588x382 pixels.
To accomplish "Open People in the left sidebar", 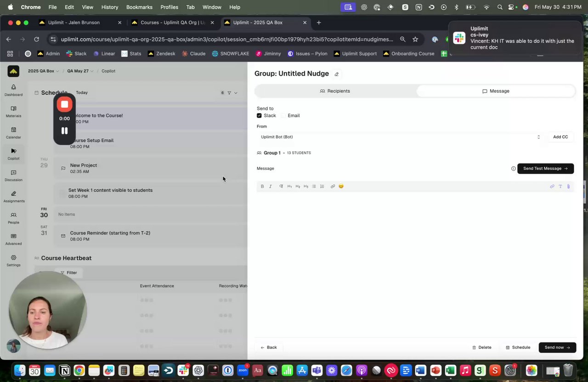I will (x=13, y=218).
